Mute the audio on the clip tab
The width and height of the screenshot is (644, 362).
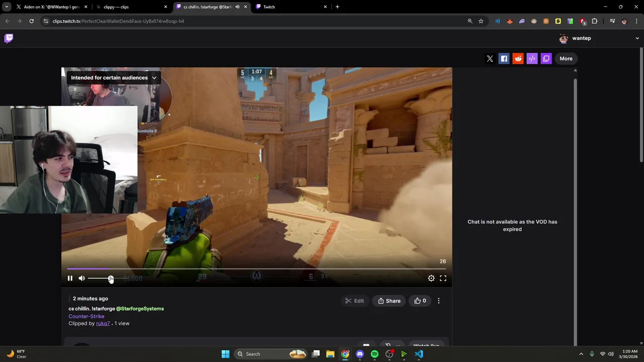pos(237,7)
